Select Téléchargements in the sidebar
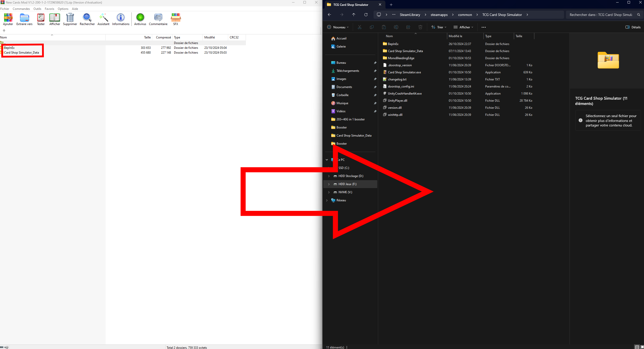Viewport: 644px width, 349px height. click(347, 71)
